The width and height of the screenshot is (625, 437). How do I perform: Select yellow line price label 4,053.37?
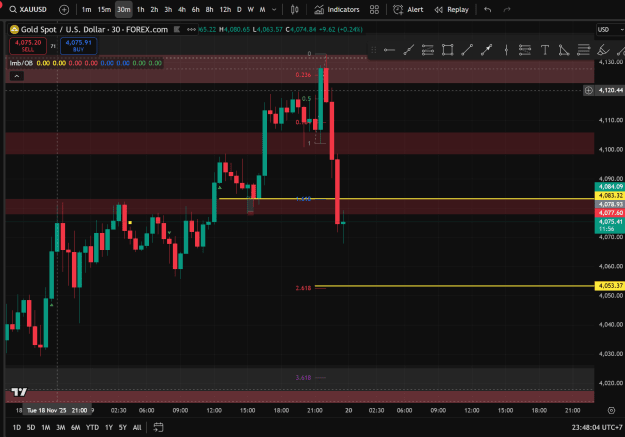pyautogui.click(x=610, y=285)
